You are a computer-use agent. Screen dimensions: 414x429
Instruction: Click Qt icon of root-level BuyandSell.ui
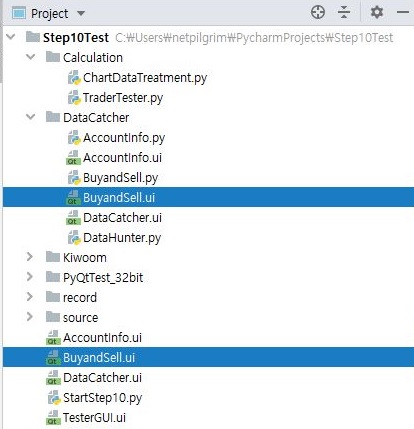(53, 358)
